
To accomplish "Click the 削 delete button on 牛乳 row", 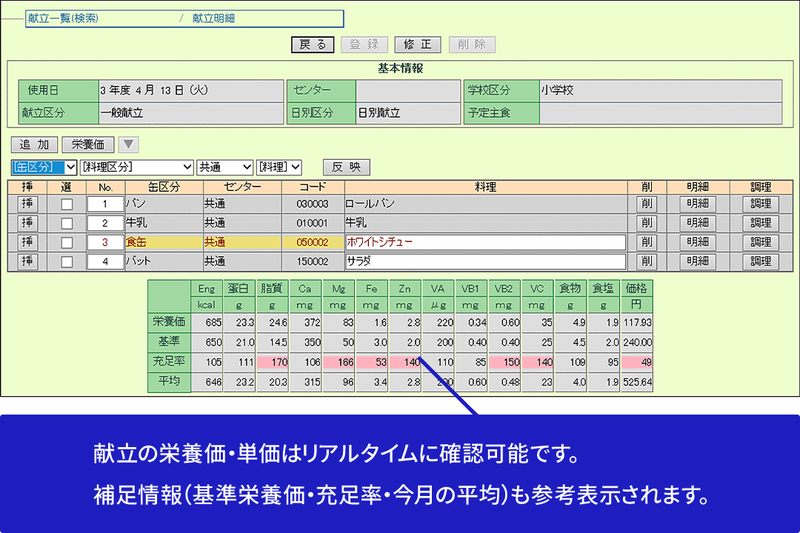I will [646, 223].
